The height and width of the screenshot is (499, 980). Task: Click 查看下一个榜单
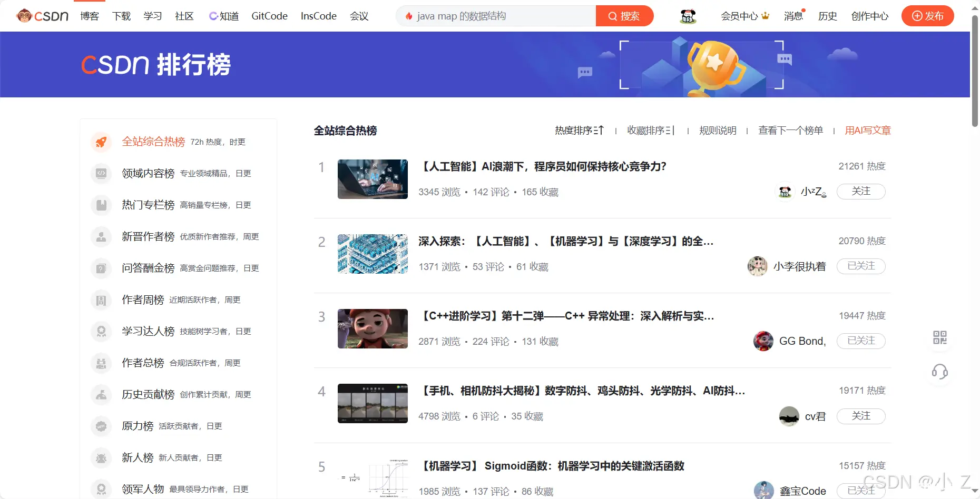[790, 130]
